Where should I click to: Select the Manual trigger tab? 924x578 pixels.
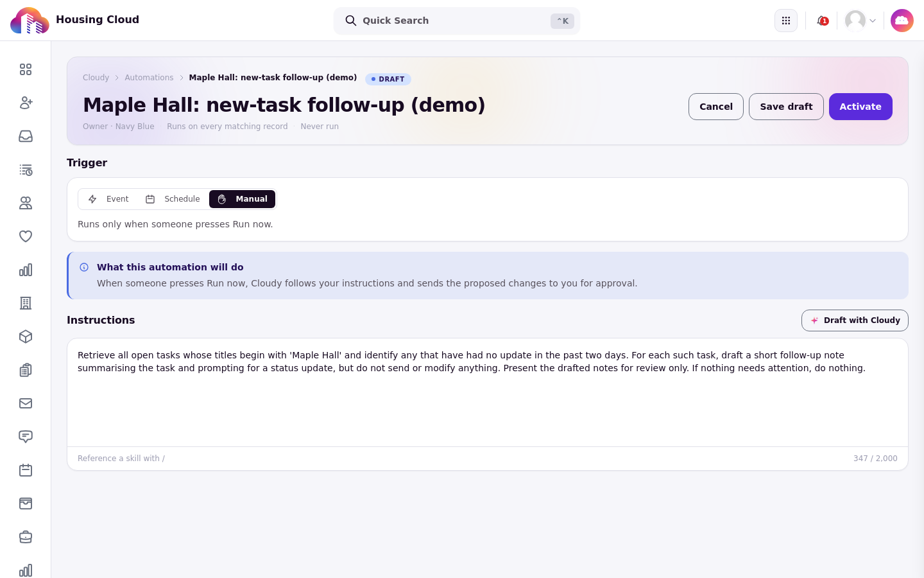tap(243, 199)
